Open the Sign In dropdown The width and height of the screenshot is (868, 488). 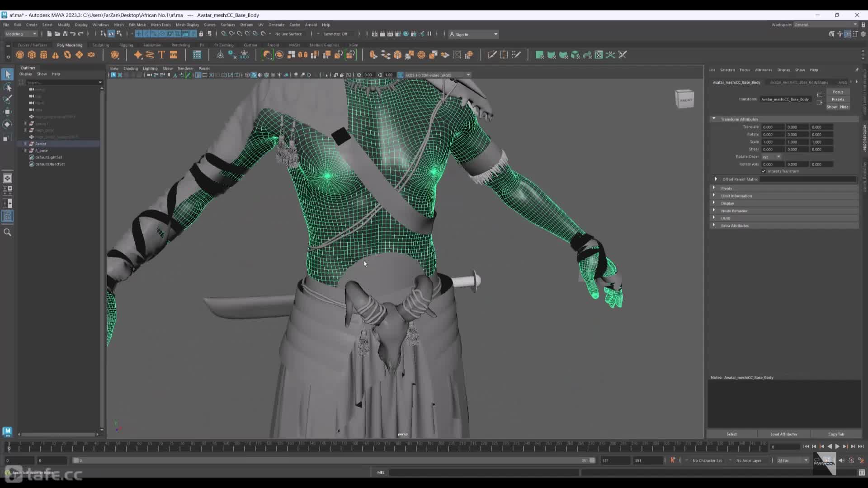[x=473, y=34]
